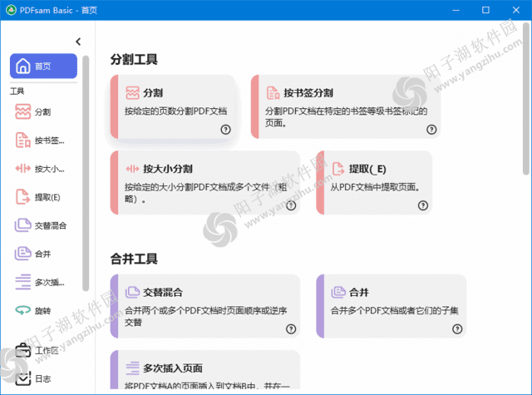Open 按书签 split tool in sidebar
This screenshot has width=532, height=395.
(42, 141)
